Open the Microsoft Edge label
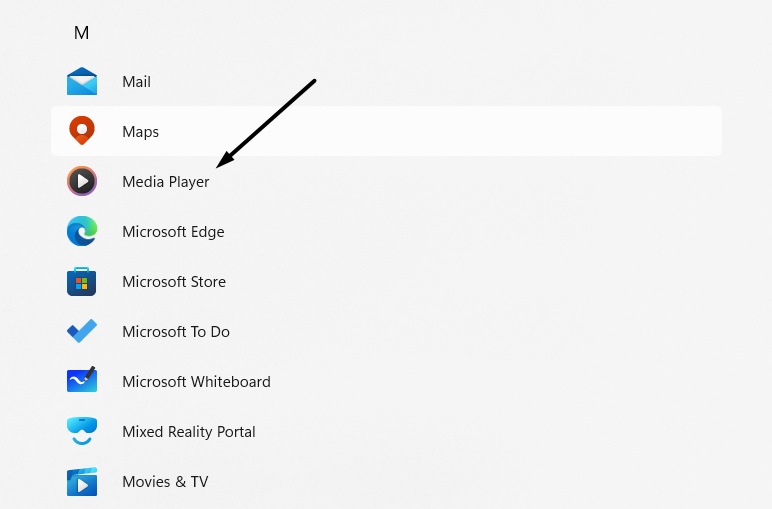 point(173,232)
